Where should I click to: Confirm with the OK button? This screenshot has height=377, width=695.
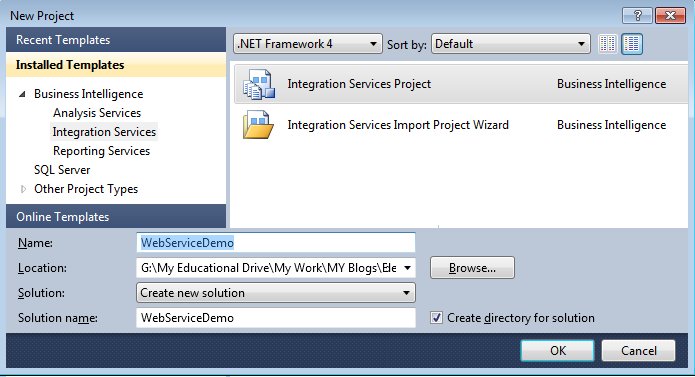[x=558, y=350]
